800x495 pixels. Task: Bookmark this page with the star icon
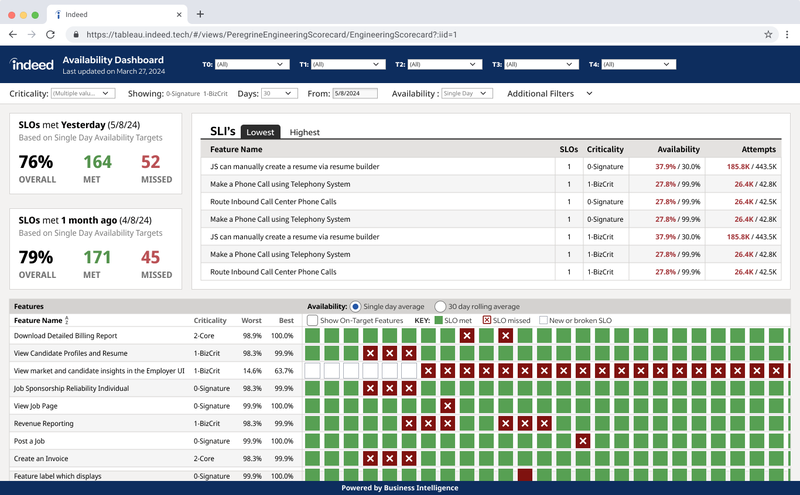(x=768, y=34)
